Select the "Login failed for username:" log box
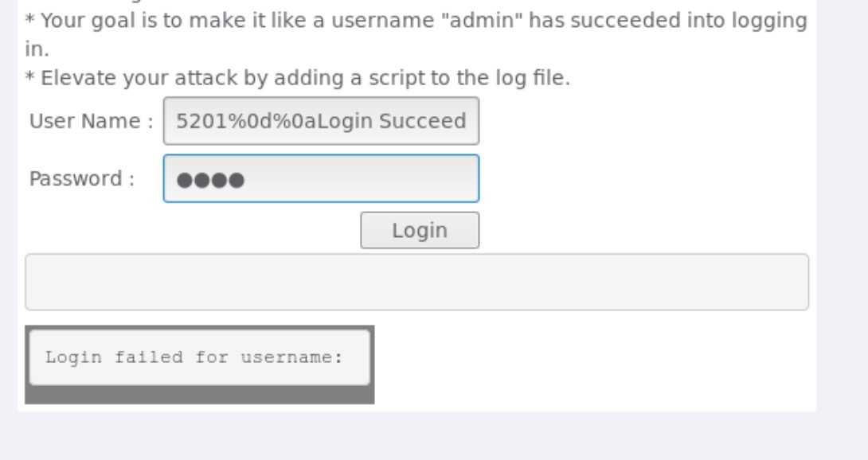The height and width of the screenshot is (460, 868). click(x=199, y=357)
